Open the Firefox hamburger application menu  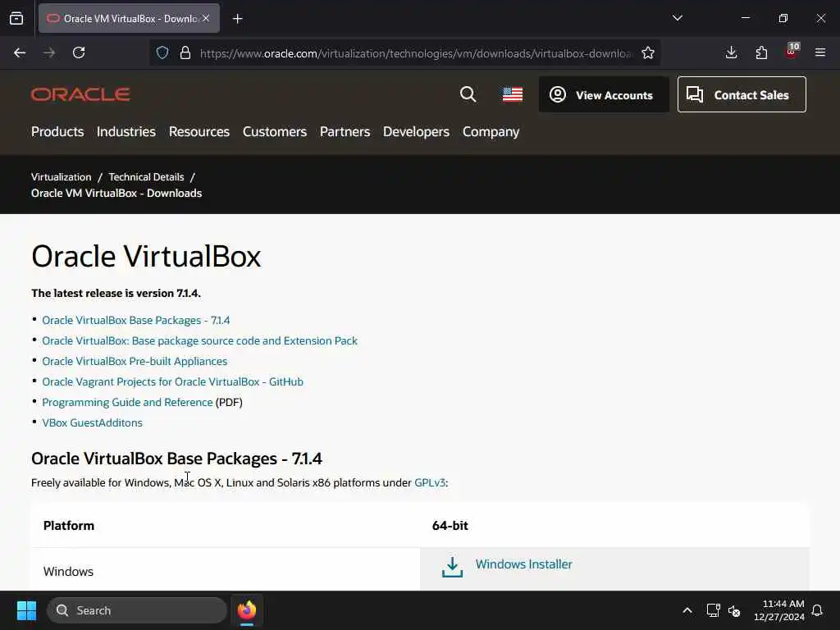pyautogui.click(x=820, y=52)
